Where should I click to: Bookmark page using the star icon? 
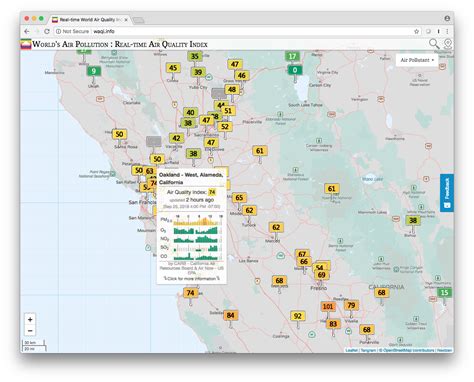(416, 31)
